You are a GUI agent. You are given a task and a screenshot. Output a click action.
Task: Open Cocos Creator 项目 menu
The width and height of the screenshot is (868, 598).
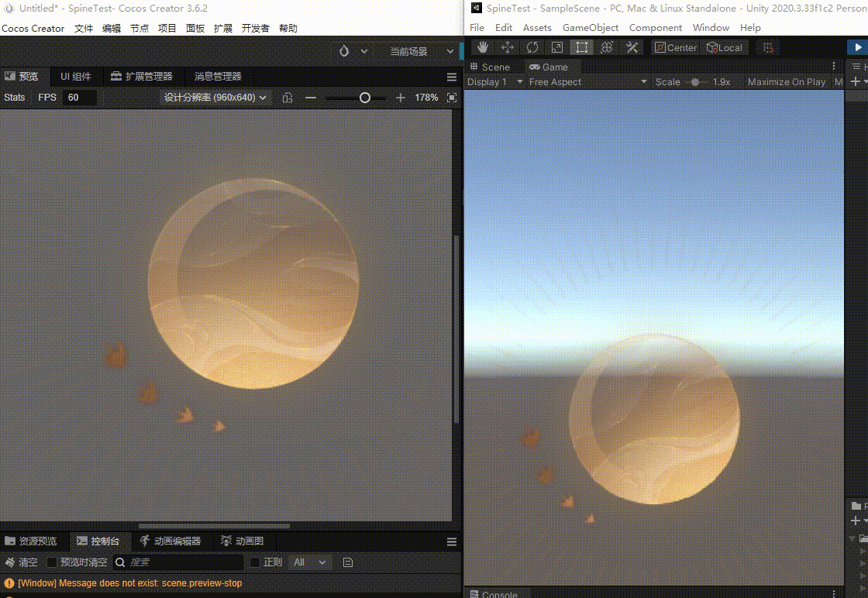(x=167, y=28)
